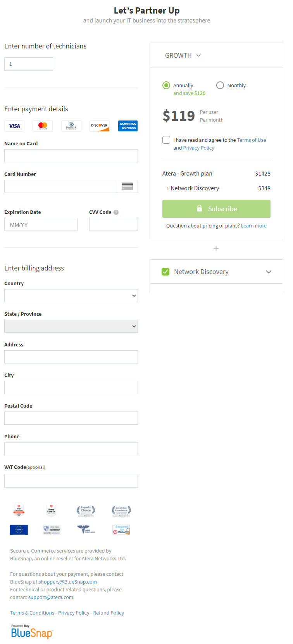Click the $119 price text
The height and width of the screenshot is (644, 293).
[179, 115]
